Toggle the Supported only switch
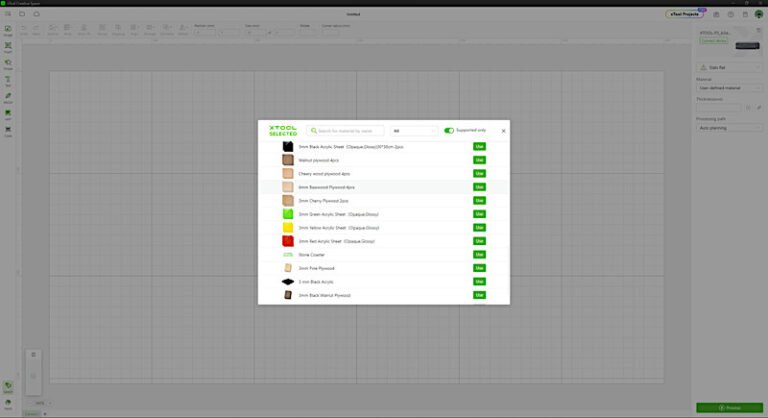 coord(449,131)
